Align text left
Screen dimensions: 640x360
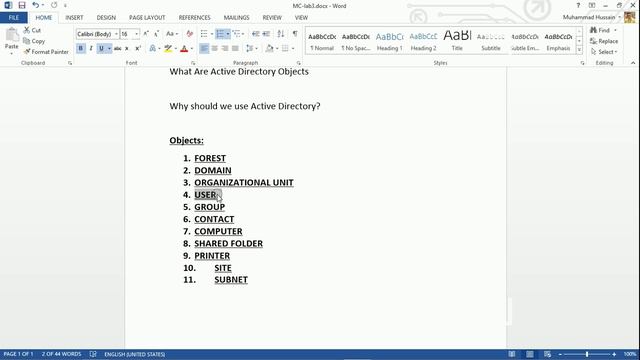(204, 49)
